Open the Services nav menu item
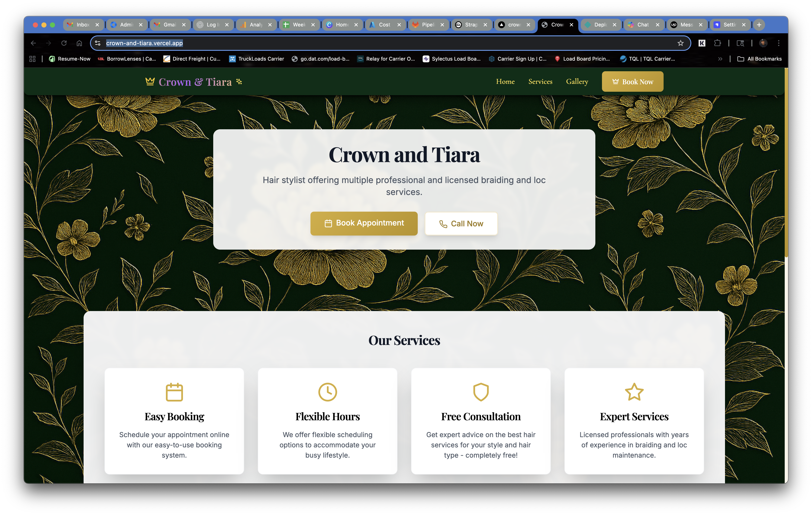The image size is (812, 515). click(540, 82)
